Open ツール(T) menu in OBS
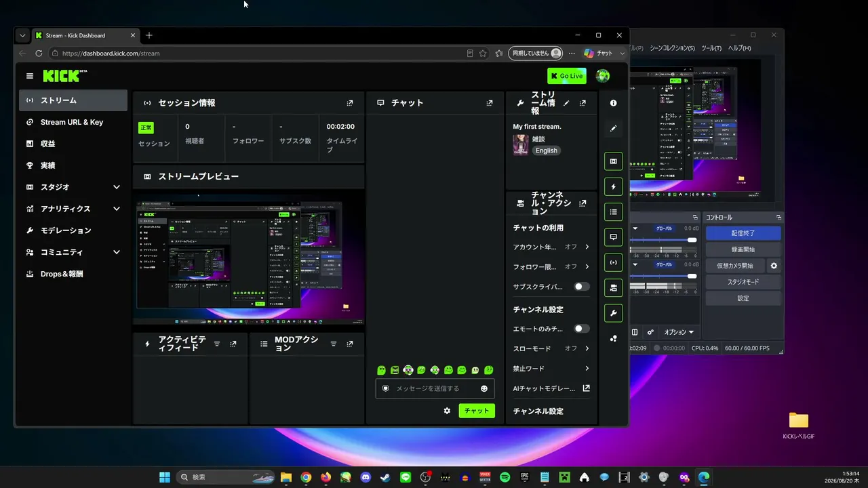The height and width of the screenshot is (488, 868). coord(711,48)
